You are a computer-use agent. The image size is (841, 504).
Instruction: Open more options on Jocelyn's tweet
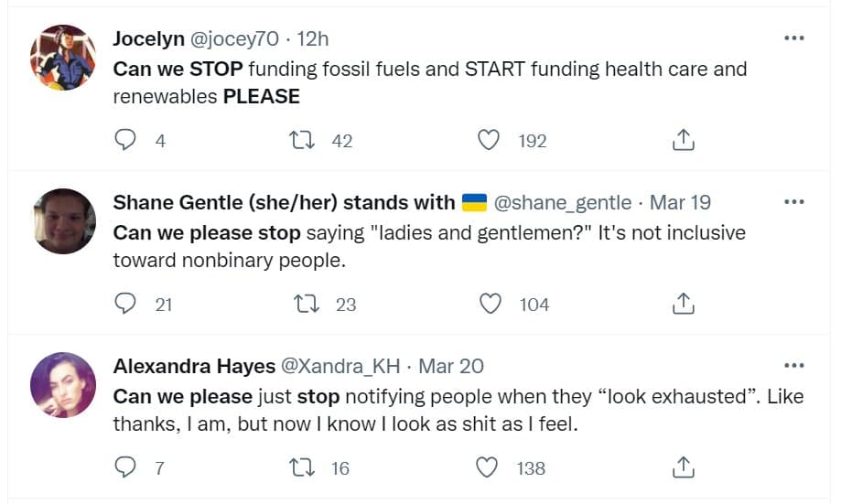tap(793, 38)
